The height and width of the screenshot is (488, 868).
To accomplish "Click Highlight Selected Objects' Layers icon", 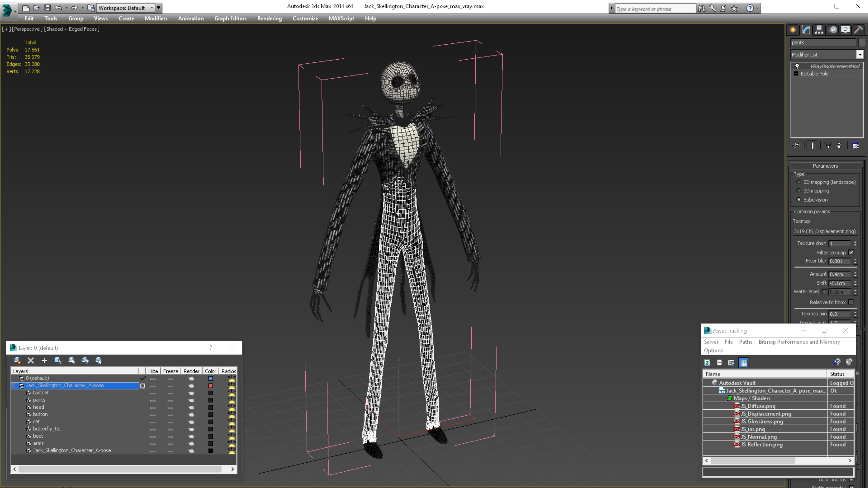I will [71, 360].
